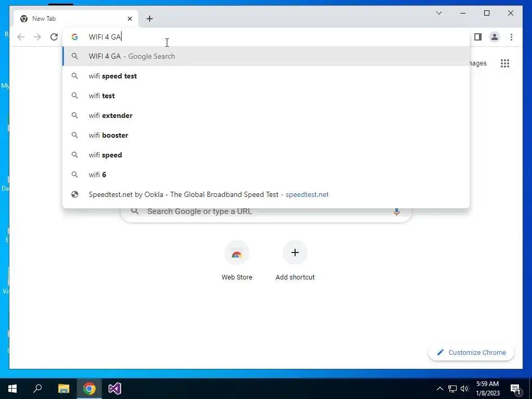The width and height of the screenshot is (532, 399).
Task: Open volume control tray icon
Action: [464, 389]
